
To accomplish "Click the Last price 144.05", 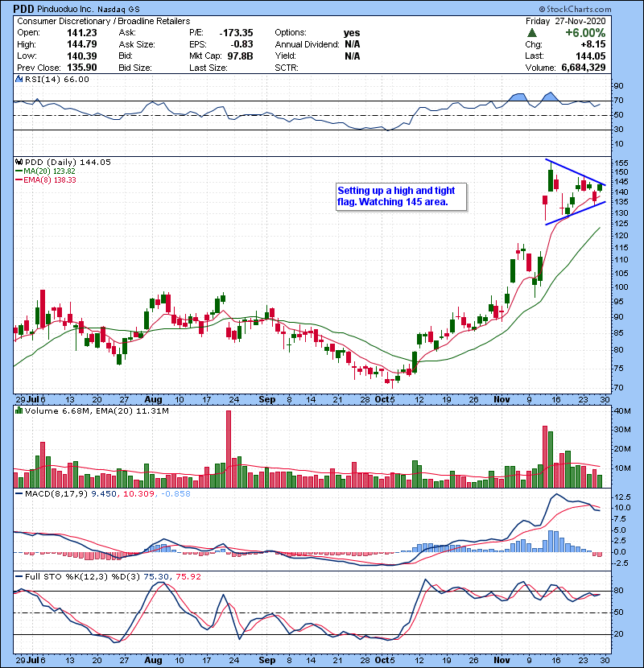I will pos(590,56).
